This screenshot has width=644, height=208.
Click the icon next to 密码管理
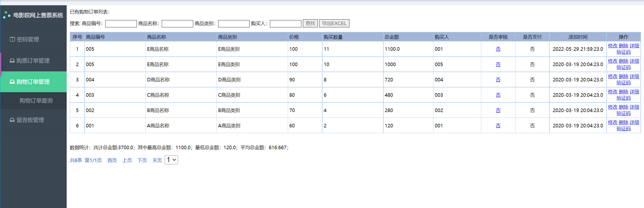point(12,39)
